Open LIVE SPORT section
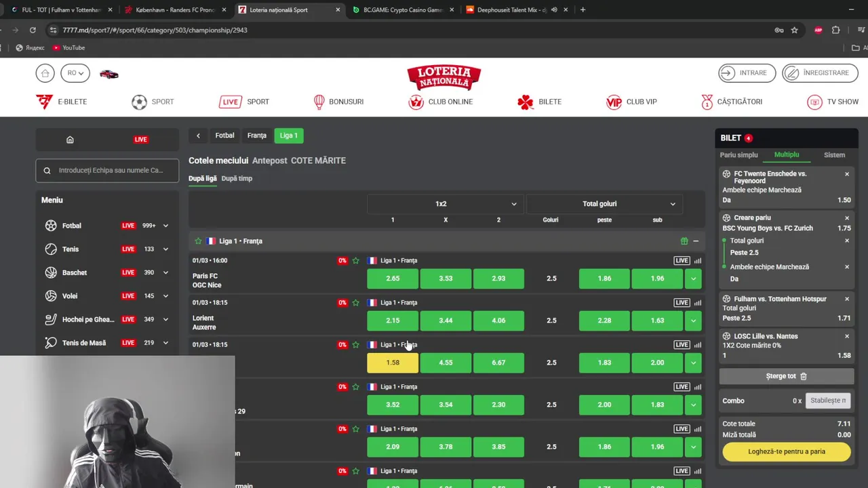Screen dimensions: 868x488 (x=244, y=102)
